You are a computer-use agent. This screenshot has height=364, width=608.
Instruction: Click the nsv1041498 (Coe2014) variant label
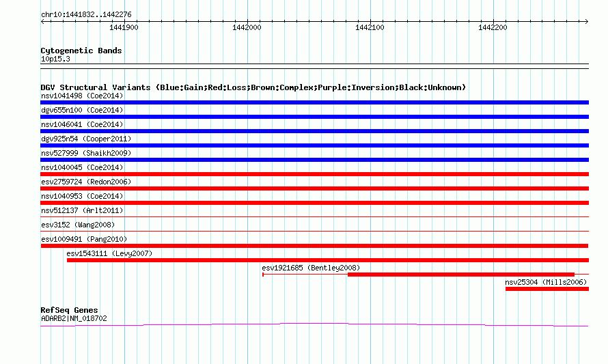tap(82, 96)
